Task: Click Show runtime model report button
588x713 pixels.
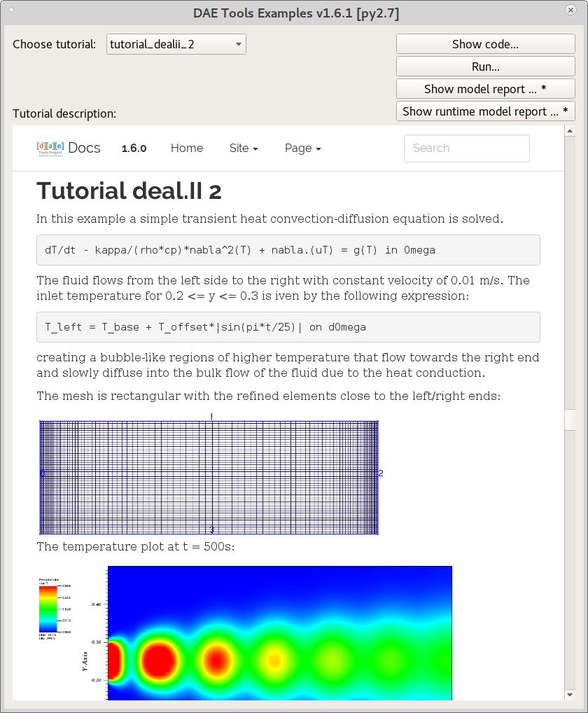Action: click(x=485, y=111)
